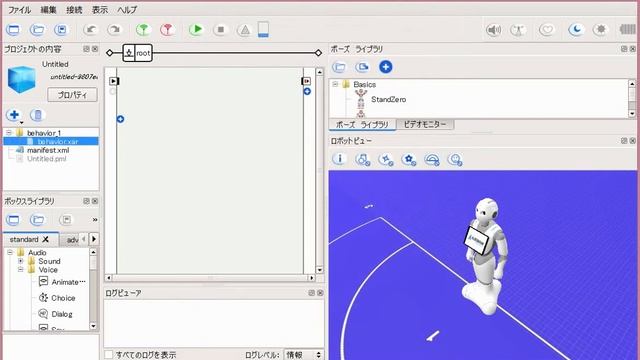
Task: Collapse the behavior_1 folder
Action: 9,133
